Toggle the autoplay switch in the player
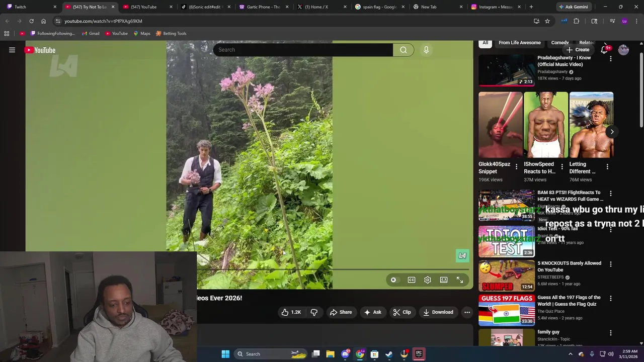Image resolution: width=644 pixels, height=362 pixels. 393,280
